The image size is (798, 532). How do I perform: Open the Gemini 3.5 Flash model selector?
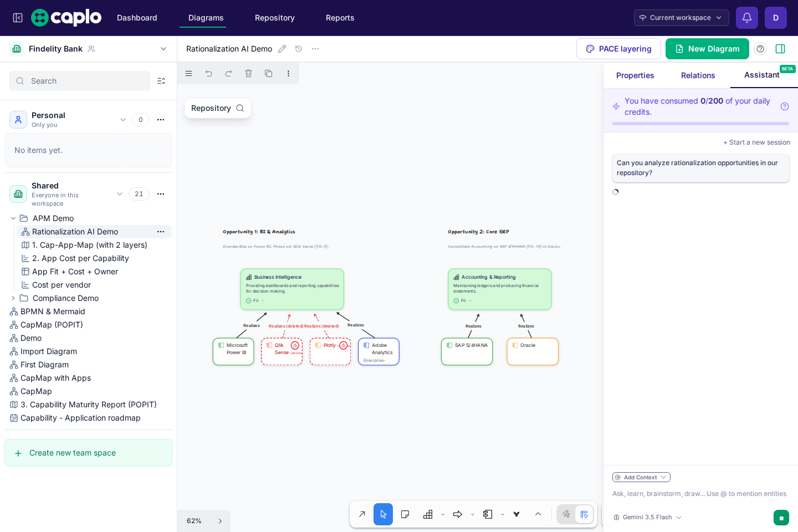[x=647, y=518]
